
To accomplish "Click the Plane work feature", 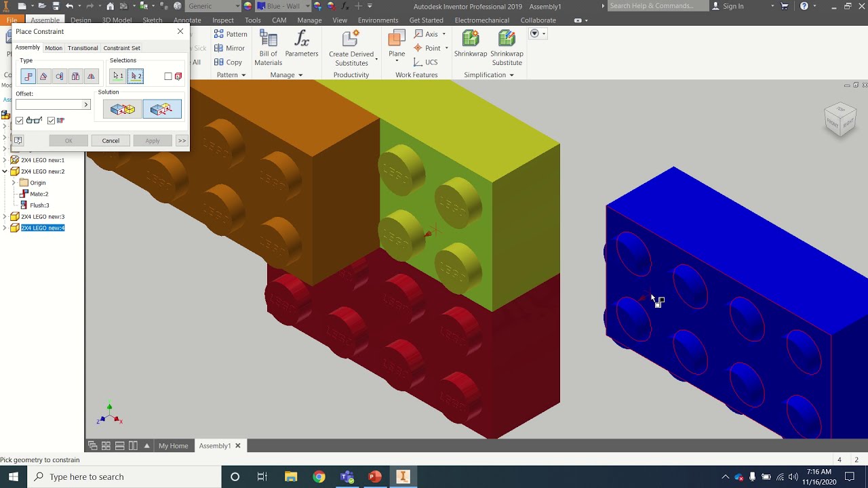I will tap(397, 44).
